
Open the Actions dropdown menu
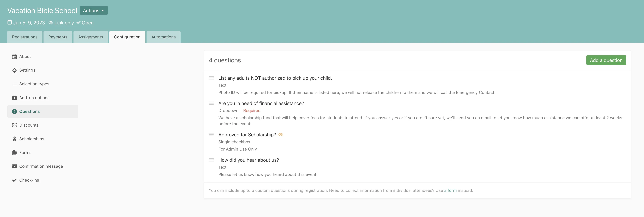click(x=94, y=11)
